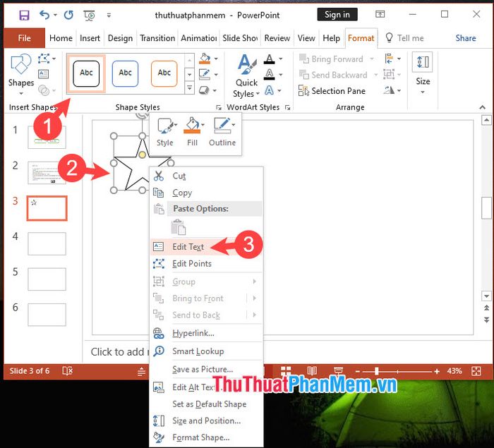The height and width of the screenshot is (448, 494).
Task: Click the Shape Fill paint bucket in ribbon
Action: click(205, 59)
